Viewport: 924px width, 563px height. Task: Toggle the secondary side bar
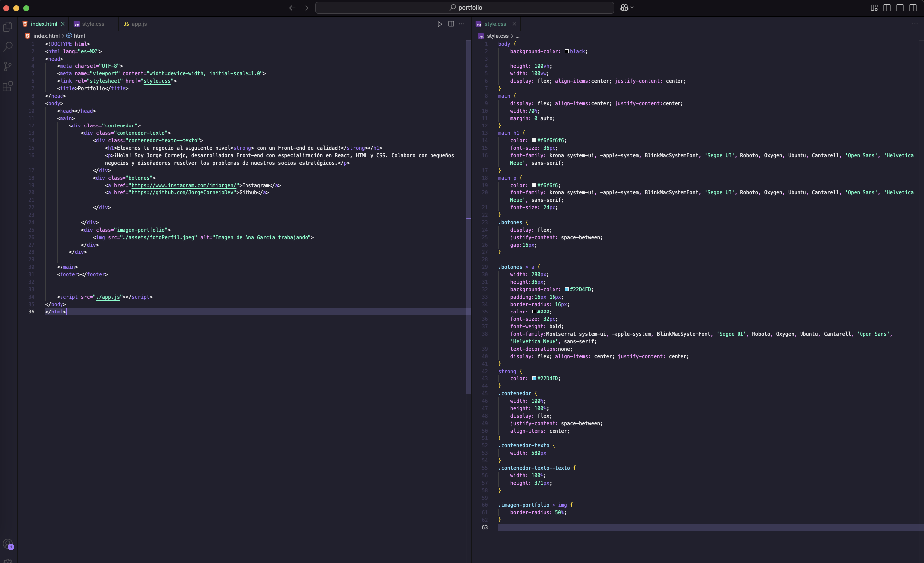913,8
